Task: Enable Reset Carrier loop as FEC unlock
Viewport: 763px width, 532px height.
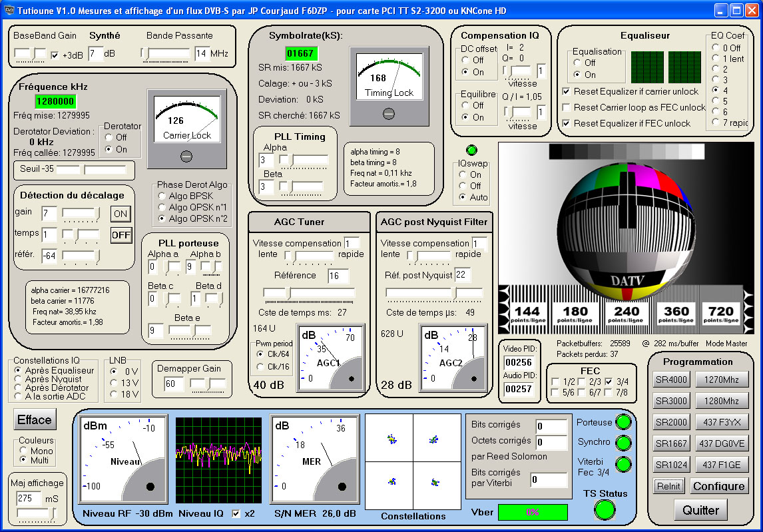Action: click(x=567, y=107)
